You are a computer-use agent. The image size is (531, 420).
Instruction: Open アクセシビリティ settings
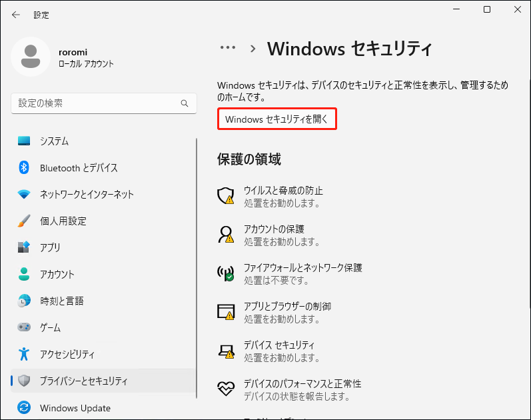pos(103,354)
